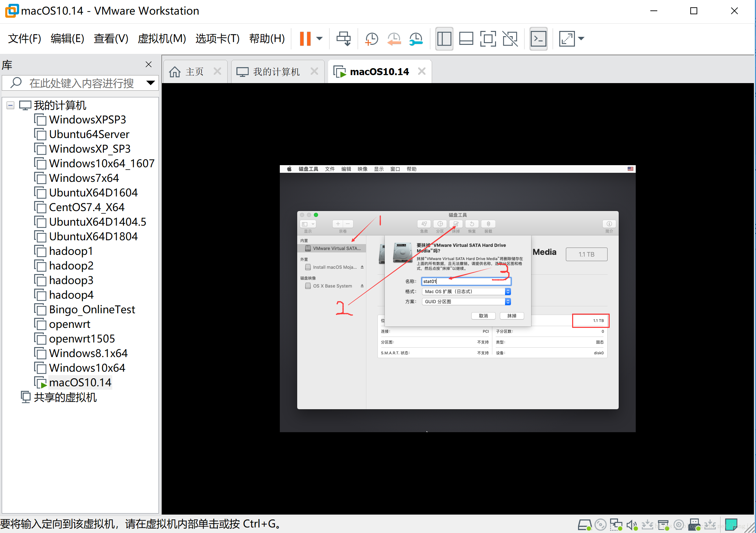Open the 虚拟机(M) menu

tap(162, 39)
